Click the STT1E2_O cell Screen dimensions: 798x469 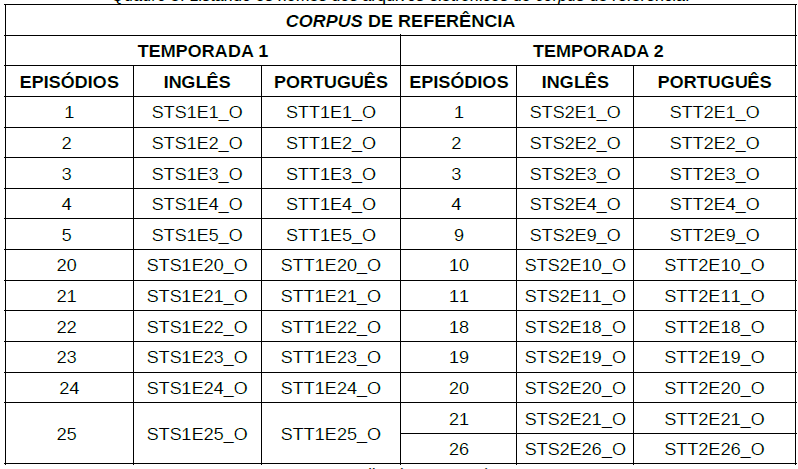point(330,143)
